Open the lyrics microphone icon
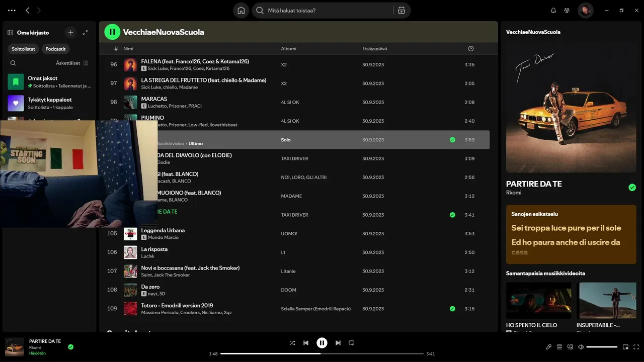 click(549, 347)
